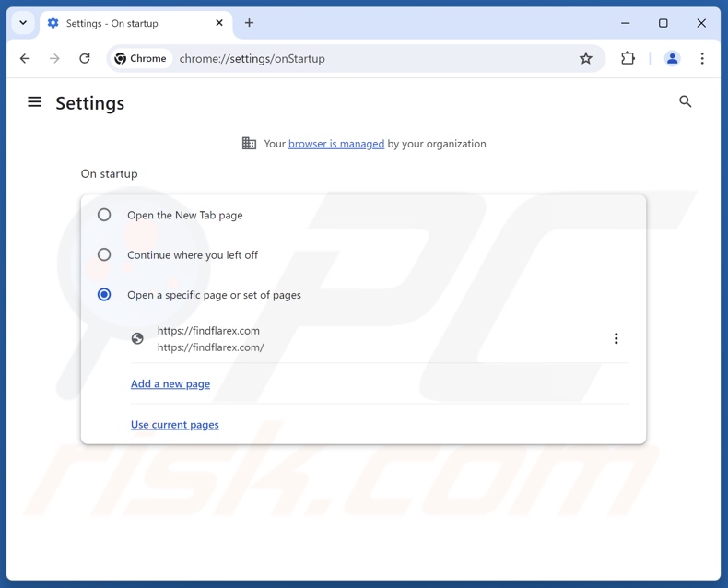Viewport: 728px width, 588px height.
Task: Open more actions for findflarex.com entry
Action: coord(616,338)
